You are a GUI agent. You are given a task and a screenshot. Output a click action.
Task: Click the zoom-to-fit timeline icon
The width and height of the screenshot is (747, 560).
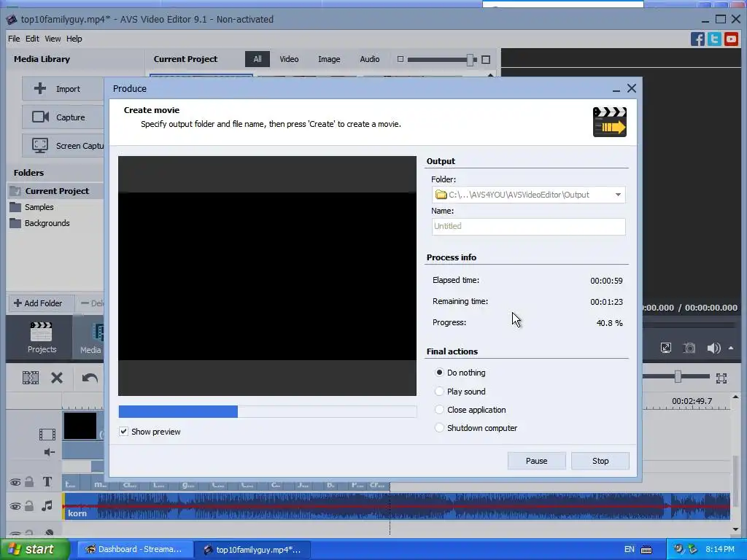click(721, 378)
